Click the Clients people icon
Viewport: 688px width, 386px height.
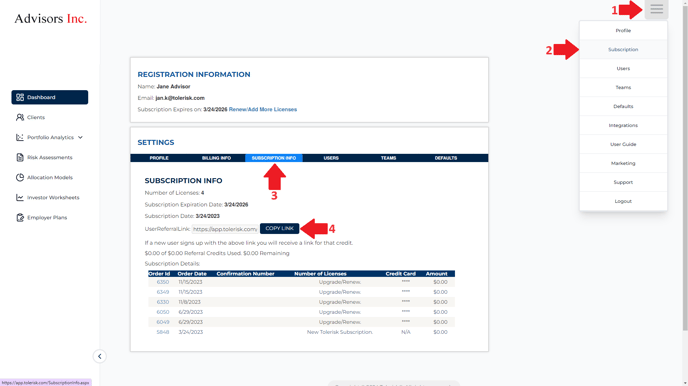point(20,117)
